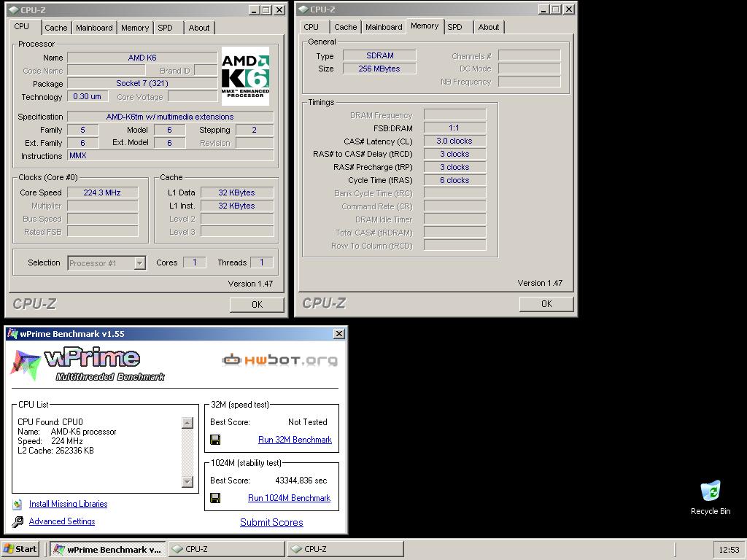Click the L2 Cache: 262336 KB line
The height and width of the screenshot is (560, 747).
pos(55,451)
